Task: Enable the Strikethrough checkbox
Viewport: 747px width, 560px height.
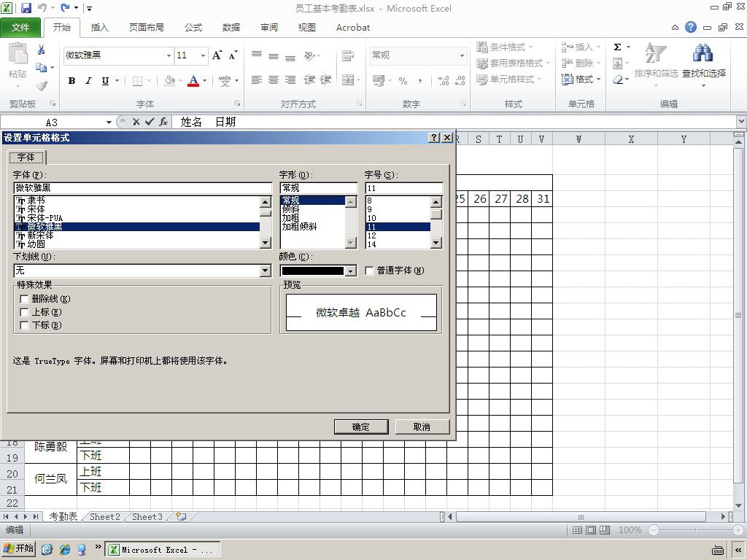Action: tap(24, 299)
